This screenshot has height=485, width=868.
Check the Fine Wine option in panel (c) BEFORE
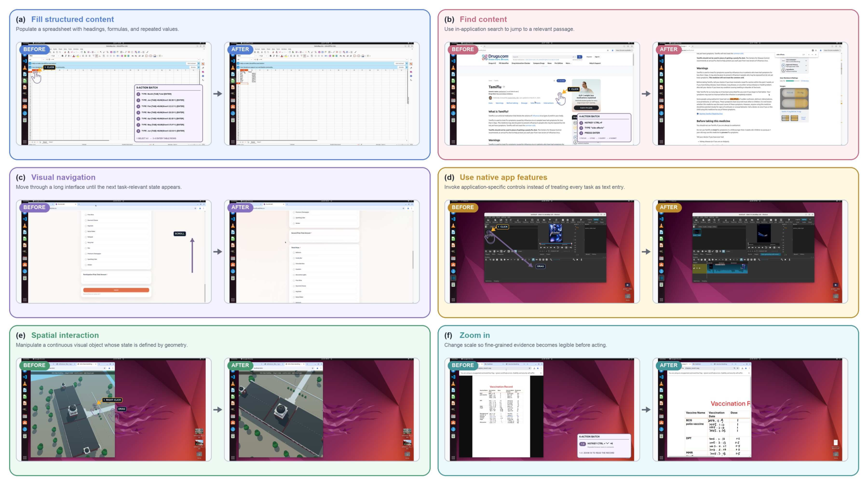click(x=85, y=215)
